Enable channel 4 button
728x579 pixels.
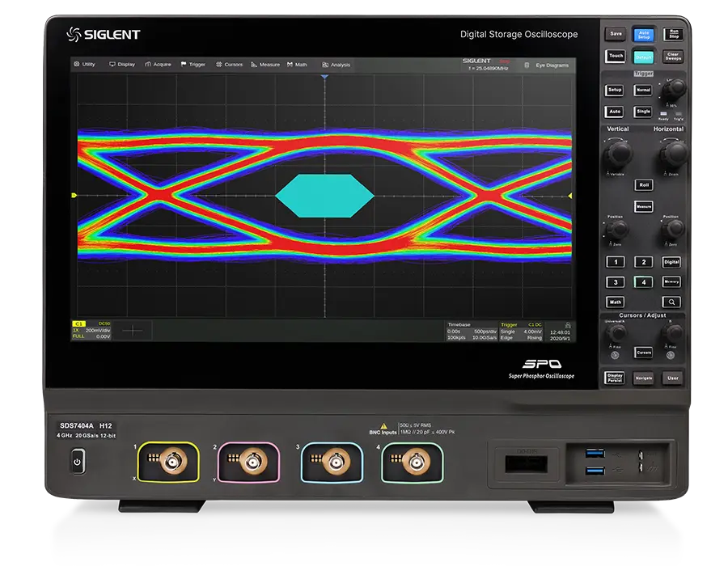point(642,282)
